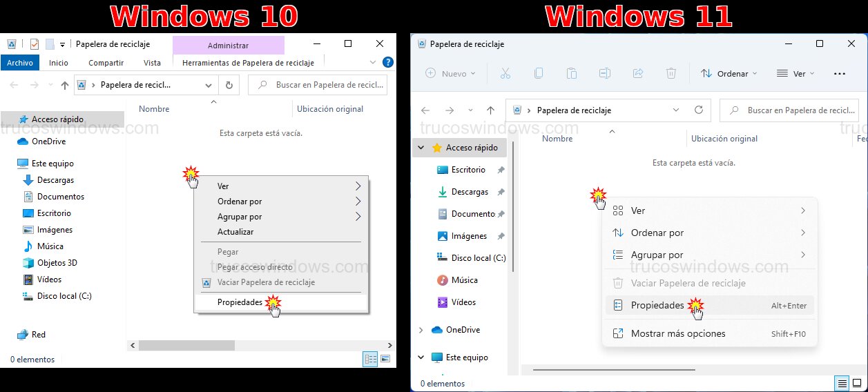Click search box in Windows 10 explorer
Image resolution: width=868 pixels, height=392 pixels.
tap(318, 85)
